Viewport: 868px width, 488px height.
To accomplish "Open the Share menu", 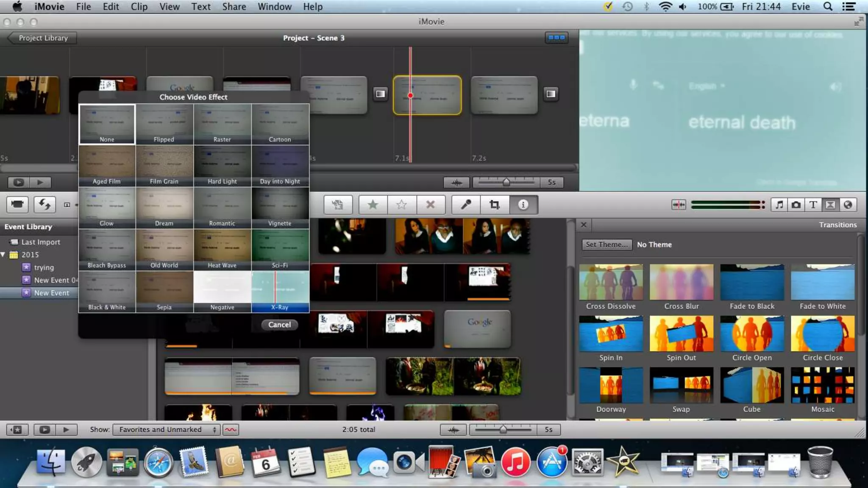I will coord(234,7).
